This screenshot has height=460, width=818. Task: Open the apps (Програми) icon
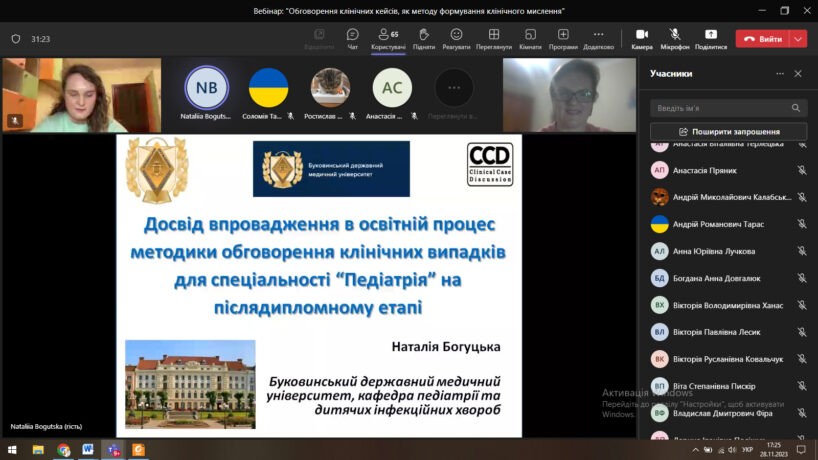click(x=563, y=38)
